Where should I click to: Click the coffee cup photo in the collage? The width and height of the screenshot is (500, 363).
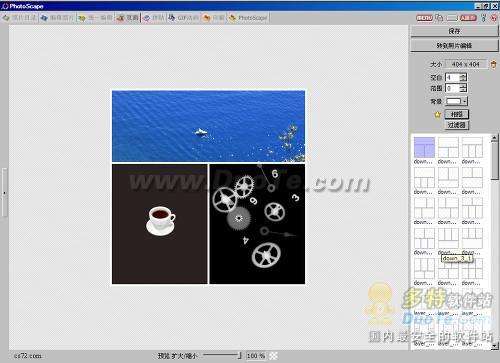(160, 224)
